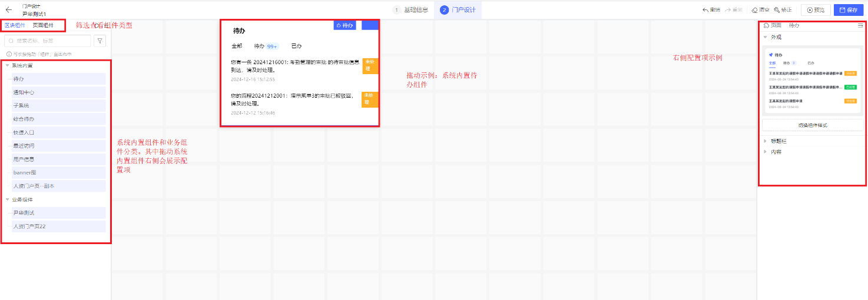Click the 可长按拖动 hint info icon
Image resolution: width=868 pixels, height=300 pixels.
click(9, 54)
